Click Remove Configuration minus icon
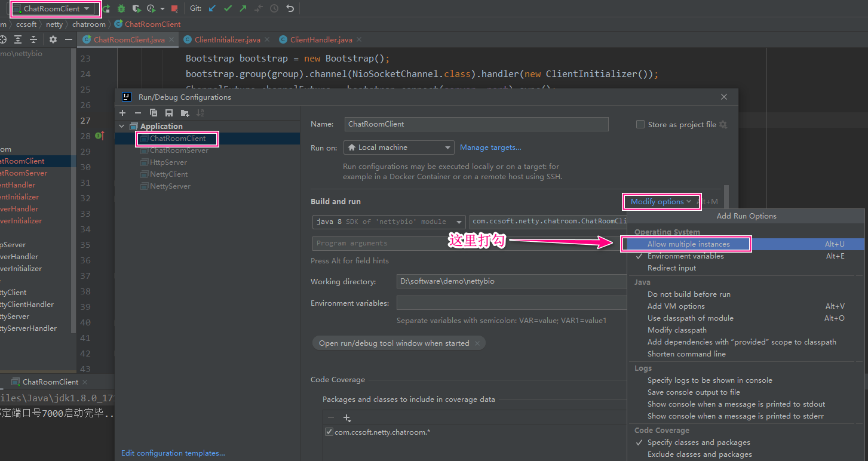Screen dimensions: 868x461 coord(138,113)
